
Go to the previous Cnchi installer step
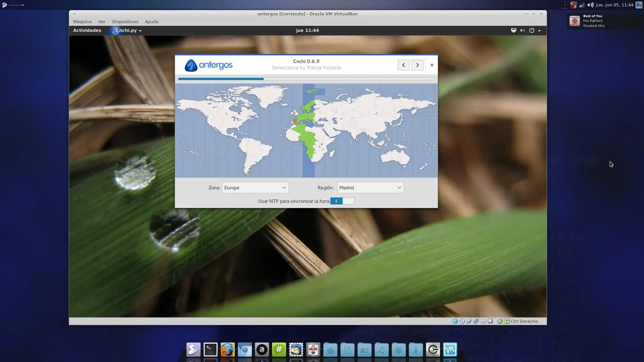pyautogui.click(x=404, y=65)
